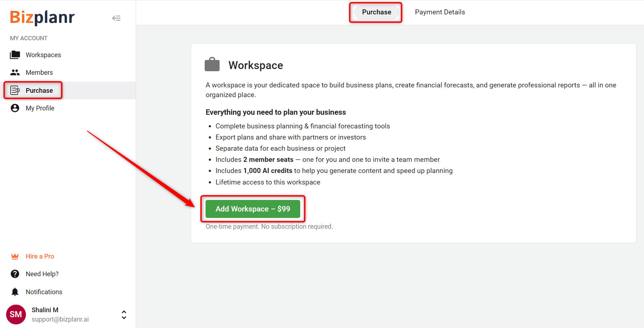Collapse the sidebar with the arrow icon
The height and width of the screenshot is (328, 644).
[116, 18]
